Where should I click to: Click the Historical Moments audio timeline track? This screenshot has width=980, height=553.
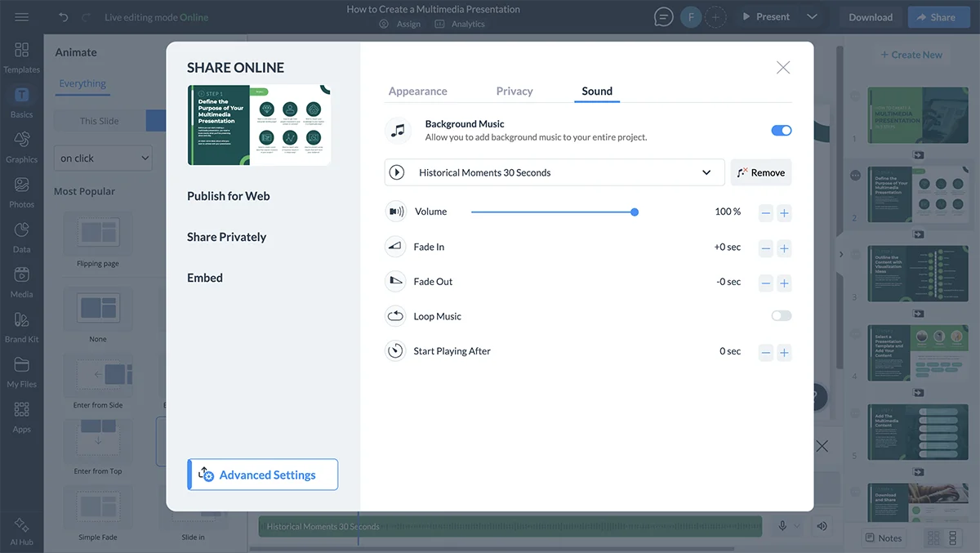point(510,527)
